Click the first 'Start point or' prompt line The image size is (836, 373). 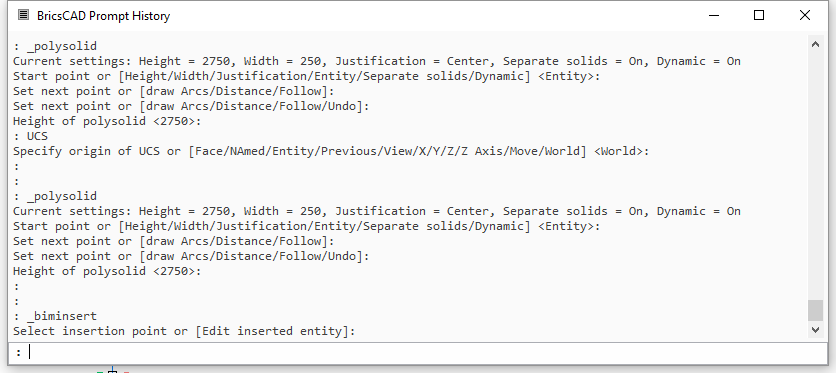point(307,76)
